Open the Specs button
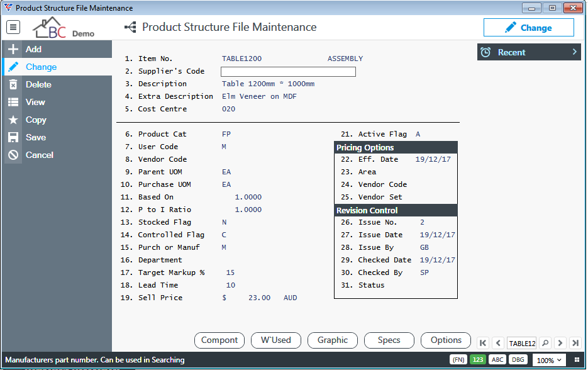The image size is (588, 370). [389, 340]
